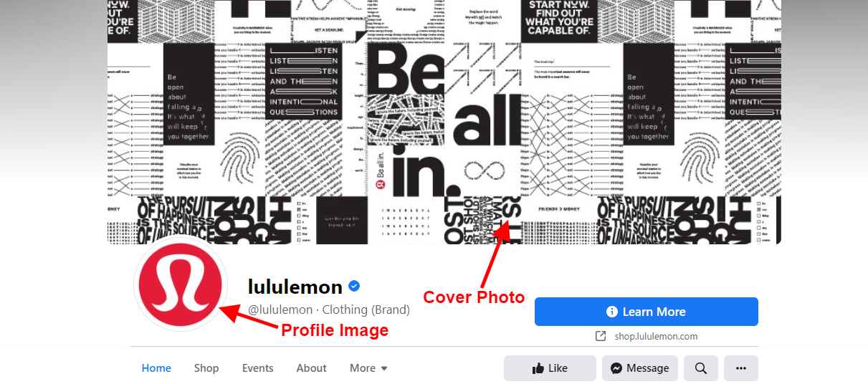Open the About tab

tap(312, 368)
